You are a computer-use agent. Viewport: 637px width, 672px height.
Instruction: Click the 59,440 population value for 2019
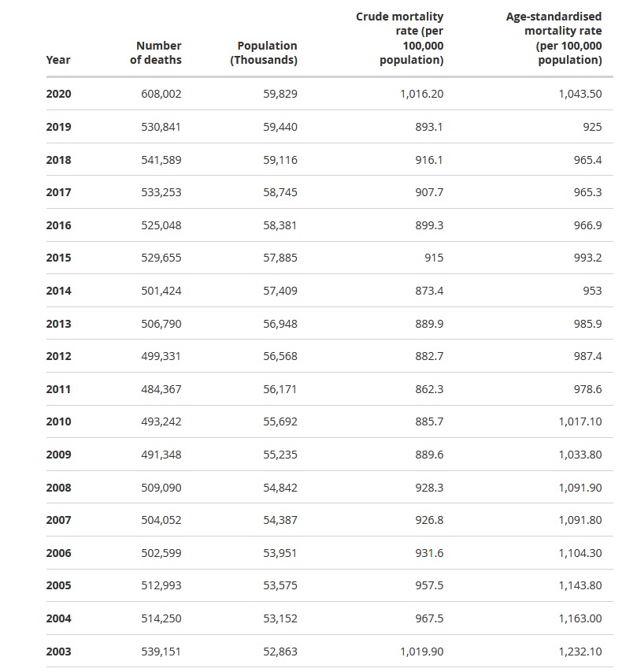280,127
